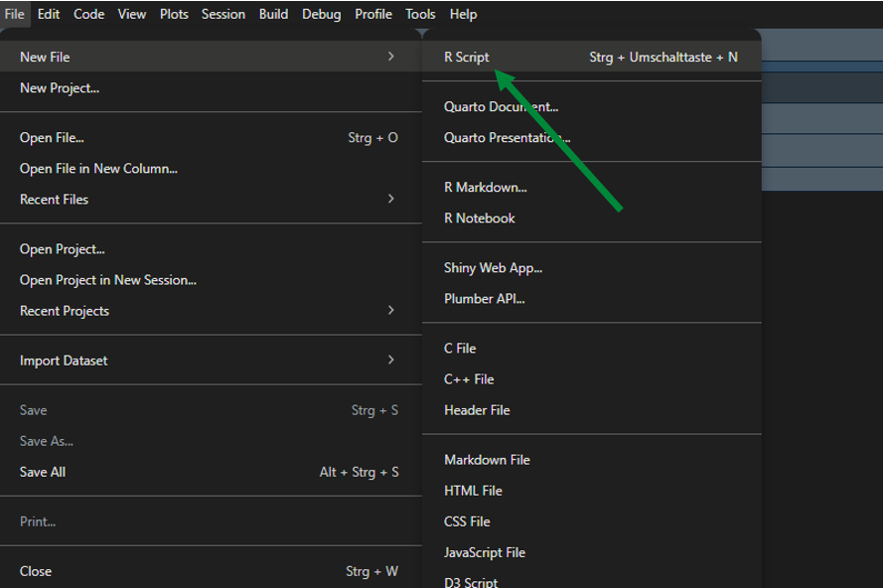Screen dimensions: 883x588
Task: Select Save All in File menu
Action: click(x=211, y=472)
